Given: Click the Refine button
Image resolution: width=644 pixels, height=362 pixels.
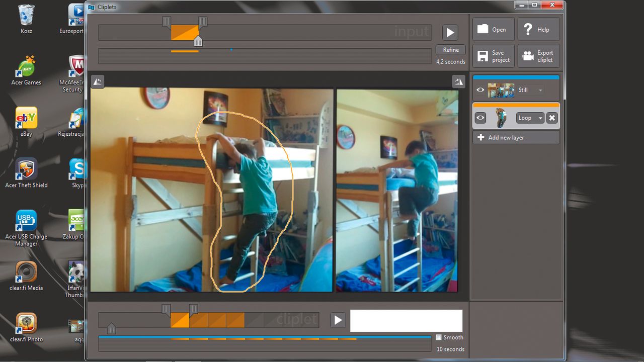Looking at the screenshot, I should point(451,50).
